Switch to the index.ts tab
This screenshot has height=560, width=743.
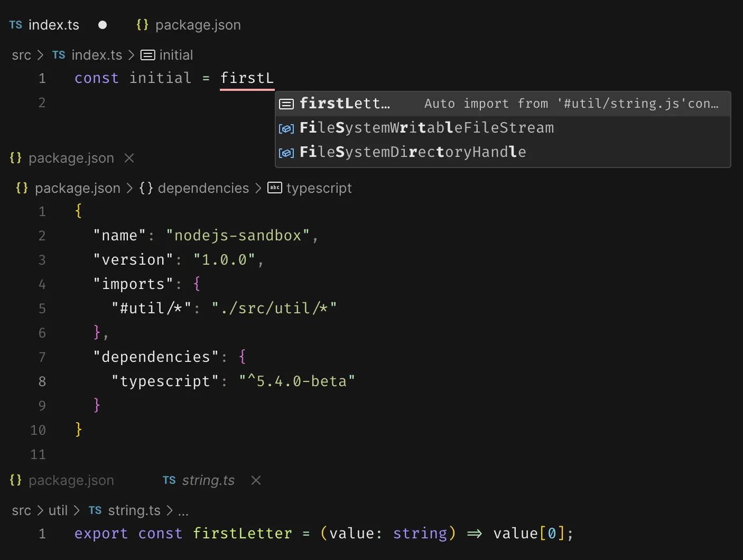(x=53, y=25)
